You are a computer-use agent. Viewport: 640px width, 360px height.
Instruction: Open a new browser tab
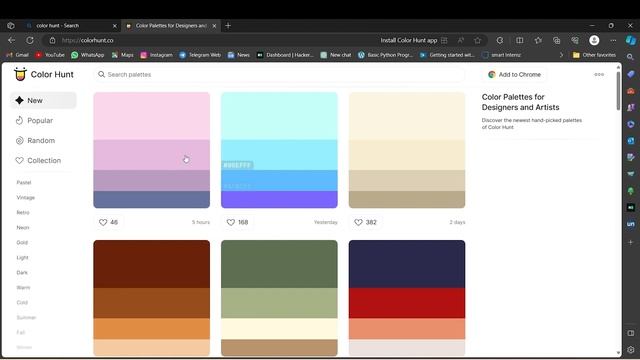pos(228,26)
